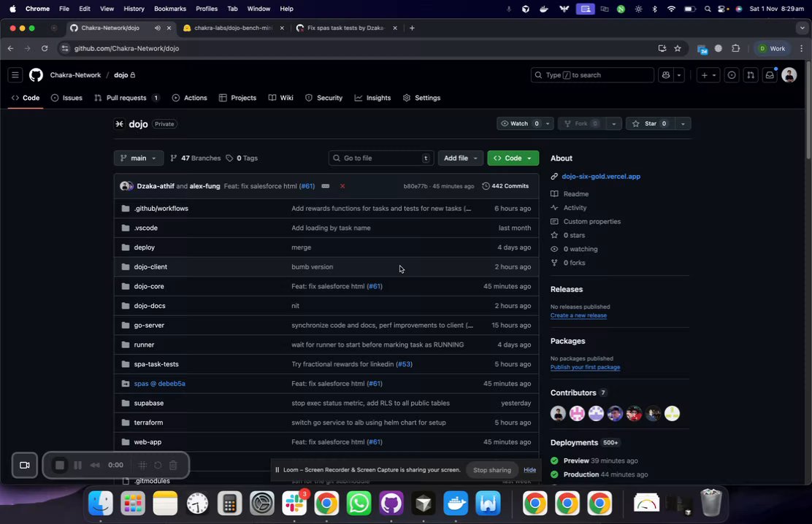Open user avatar profile menu
Screen dimensions: 812x524
click(x=789, y=75)
